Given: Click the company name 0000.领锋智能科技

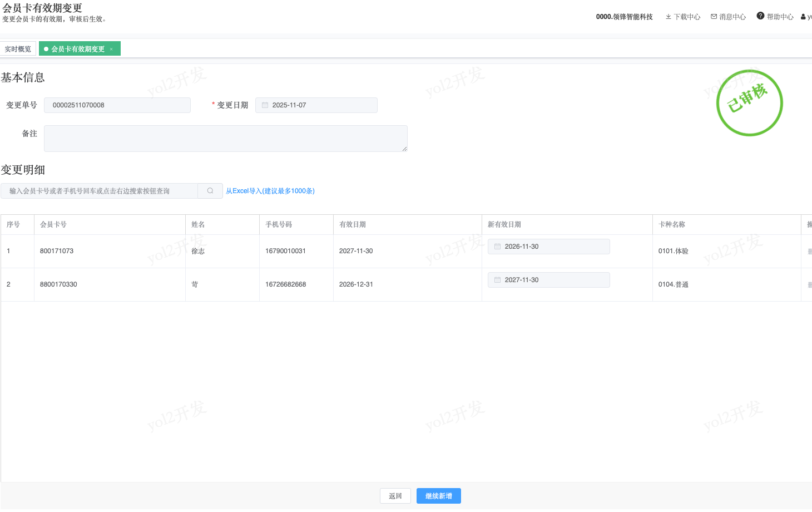Looking at the screenshot, I should point(625,17).
